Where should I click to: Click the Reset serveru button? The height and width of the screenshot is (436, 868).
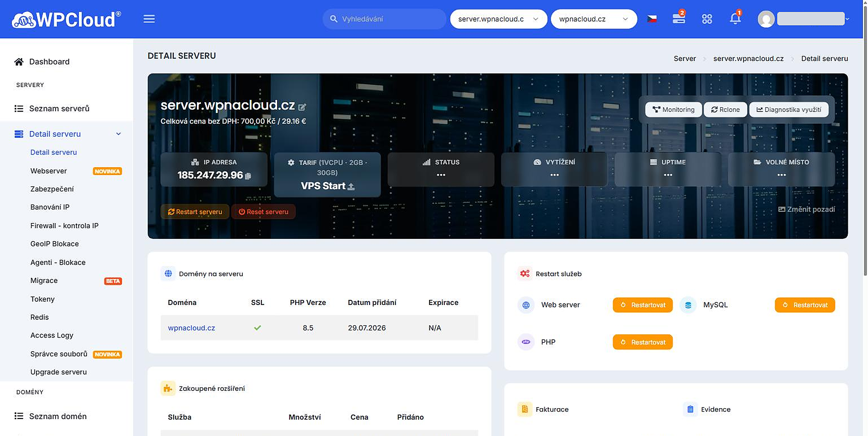[x=263, y=212]
